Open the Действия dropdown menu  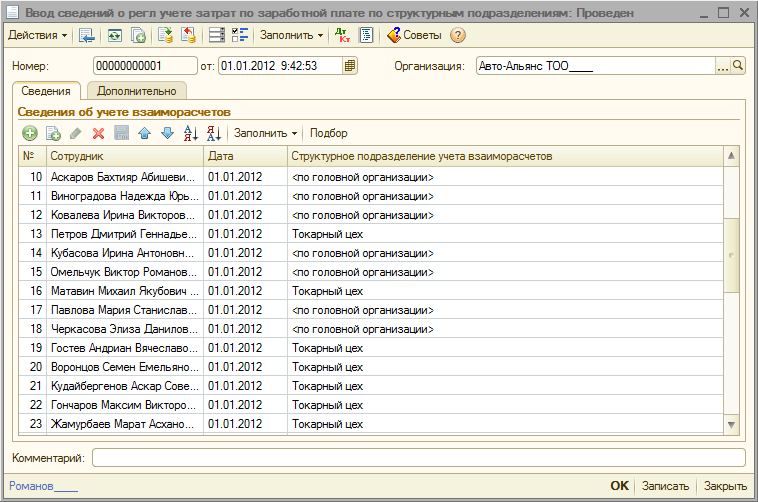38,35
